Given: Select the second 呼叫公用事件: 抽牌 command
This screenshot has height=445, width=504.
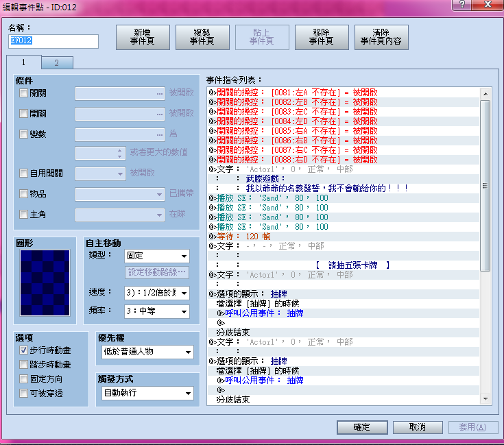Looking at the screenshot, I should pyautogui.click(x=344, y=381).
